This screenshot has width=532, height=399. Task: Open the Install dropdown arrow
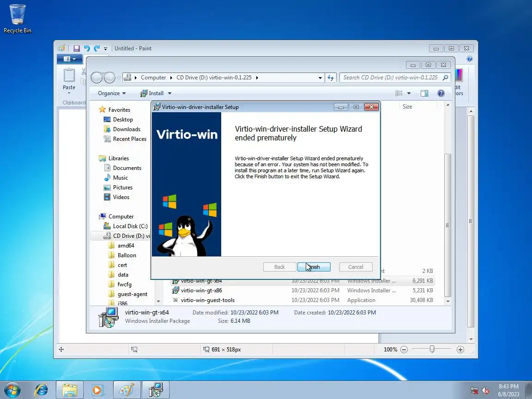(x=169, y=93)
